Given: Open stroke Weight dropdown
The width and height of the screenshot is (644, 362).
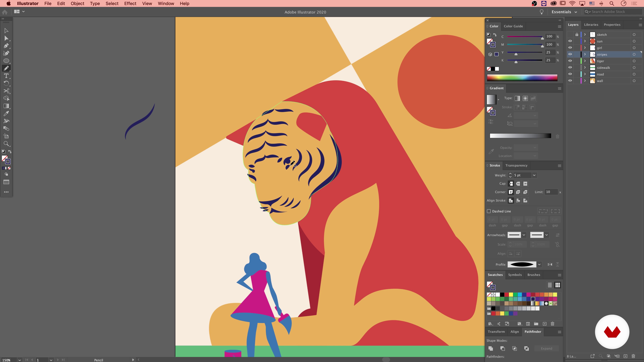Looking at the screenshot, I should click(534, 175).
